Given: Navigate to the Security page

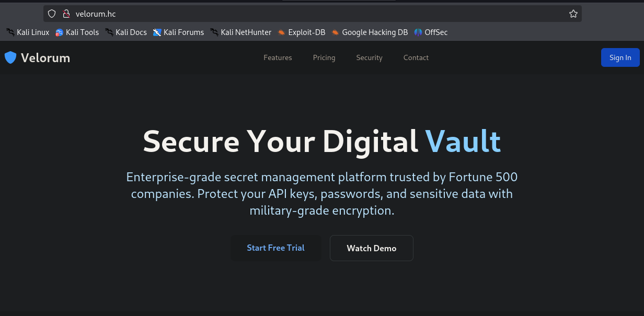Looking at the screenshot, I should (370, 57).
